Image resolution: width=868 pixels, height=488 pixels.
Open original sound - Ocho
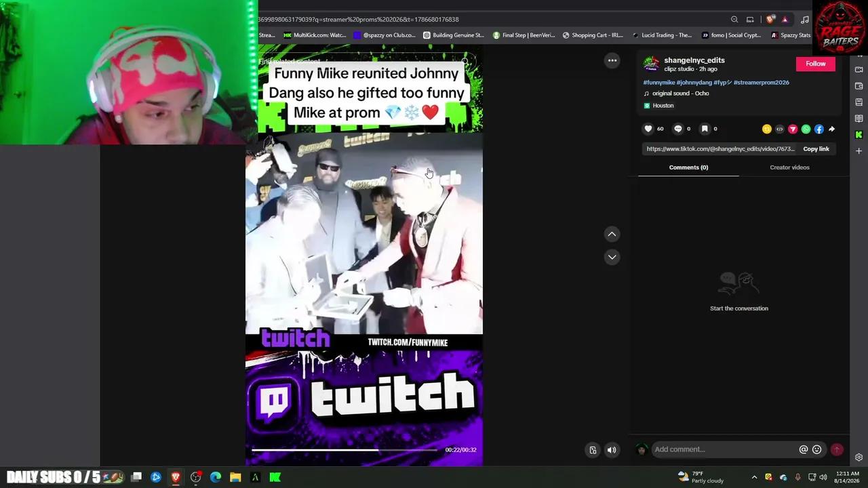(x=680, y=94)
